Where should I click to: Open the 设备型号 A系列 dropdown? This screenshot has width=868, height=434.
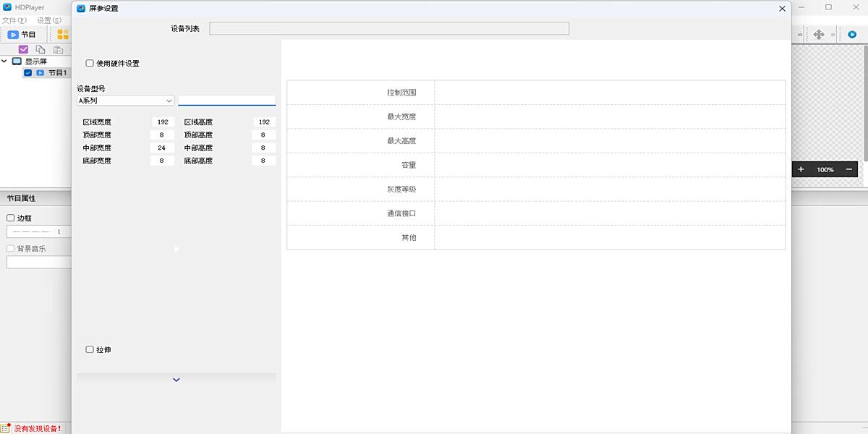[x=125, y=101]
